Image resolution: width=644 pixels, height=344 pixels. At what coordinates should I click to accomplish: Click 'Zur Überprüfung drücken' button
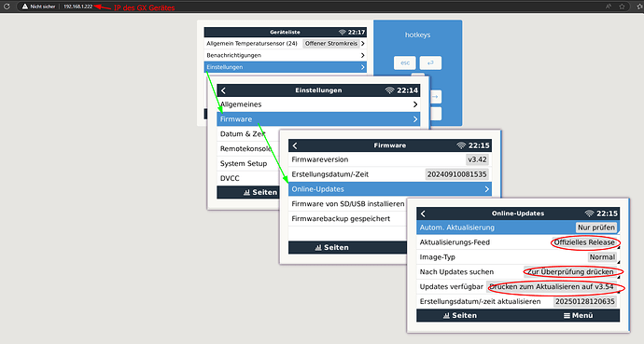pyautogui.click(x=570, y=272)
